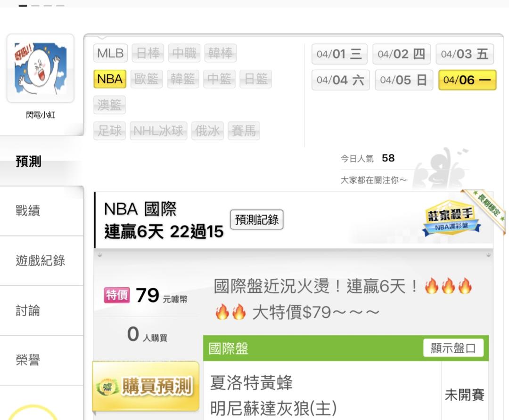
Task: Open the 榮譽 sidebar section
Action: [x=41, y=360]
